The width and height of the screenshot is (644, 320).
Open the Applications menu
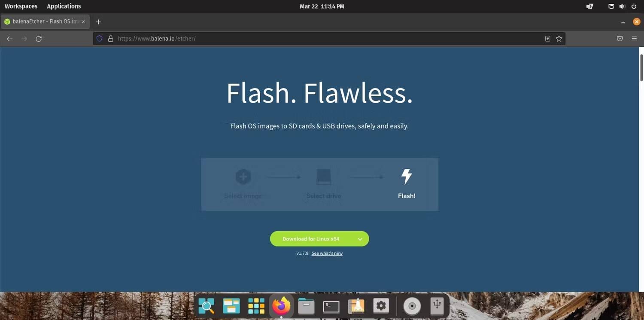tap(64, 6)
